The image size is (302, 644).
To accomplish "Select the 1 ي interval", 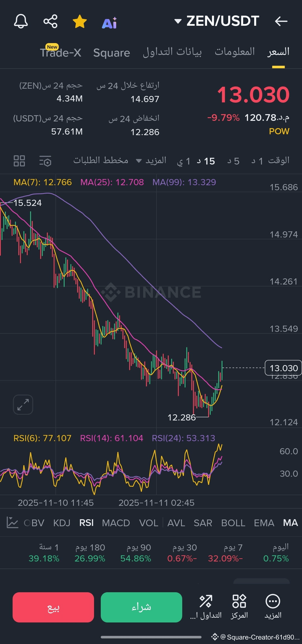I will [x=184, y=161].
